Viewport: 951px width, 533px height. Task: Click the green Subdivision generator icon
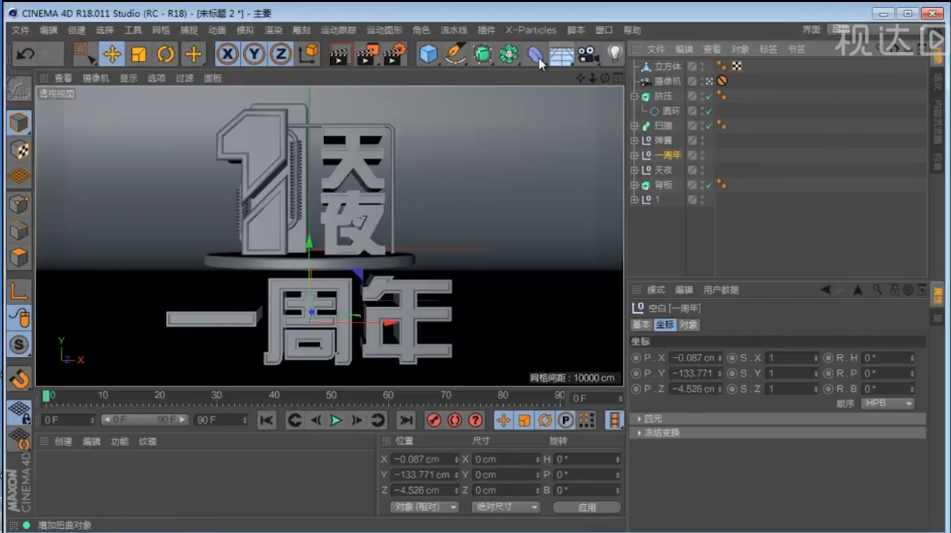pyautogui.click(x=483, y=54)
